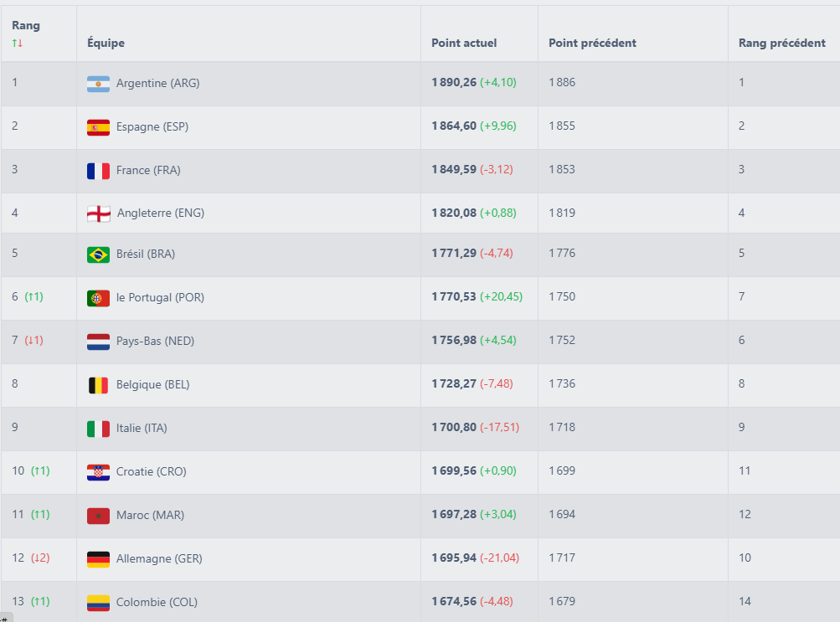Screen dimensions: 840x622
Task: Select the Rang précédent column header
Action: 782,43
